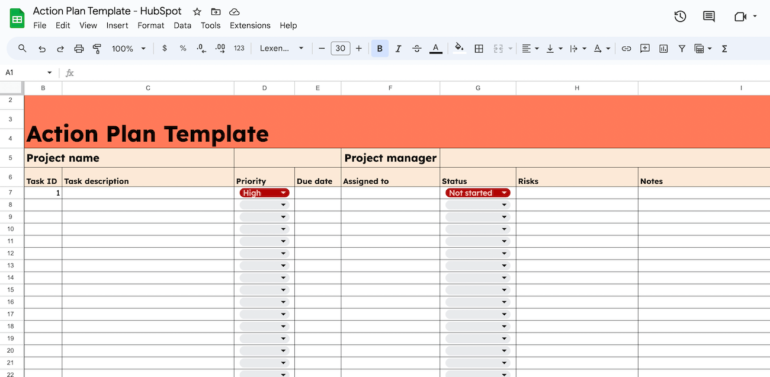Format as currency
770x377 pixels.
[x=165, y=49]
